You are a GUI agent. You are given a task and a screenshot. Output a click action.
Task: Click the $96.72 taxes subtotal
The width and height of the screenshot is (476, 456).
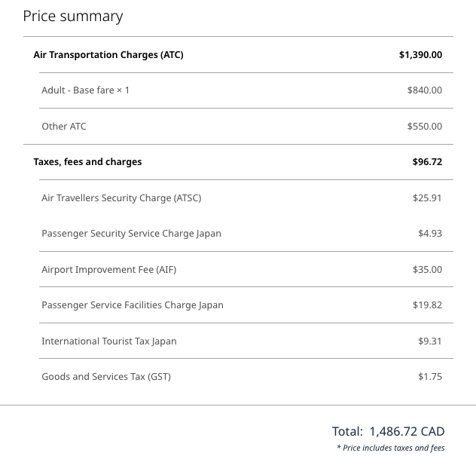point(427,162)
